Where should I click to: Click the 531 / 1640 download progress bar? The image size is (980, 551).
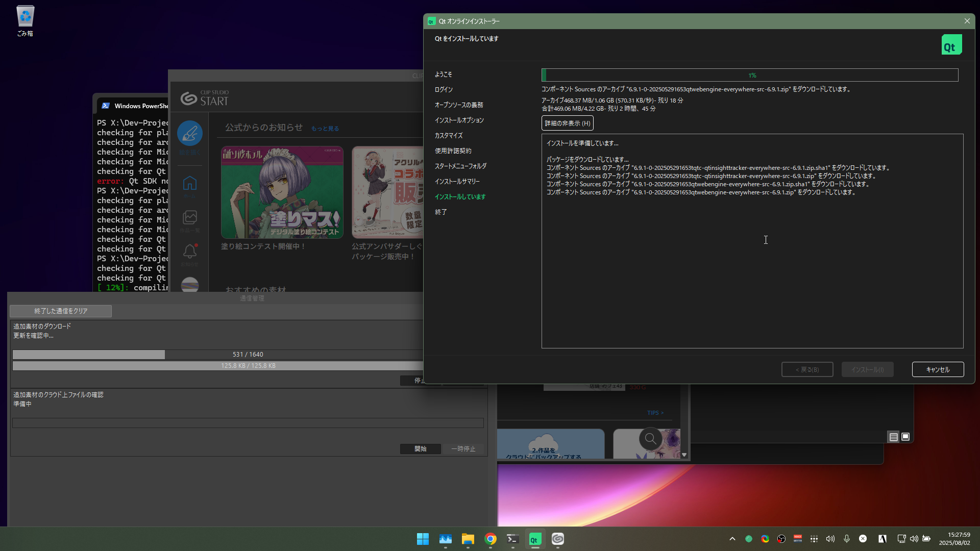(248, 355)
